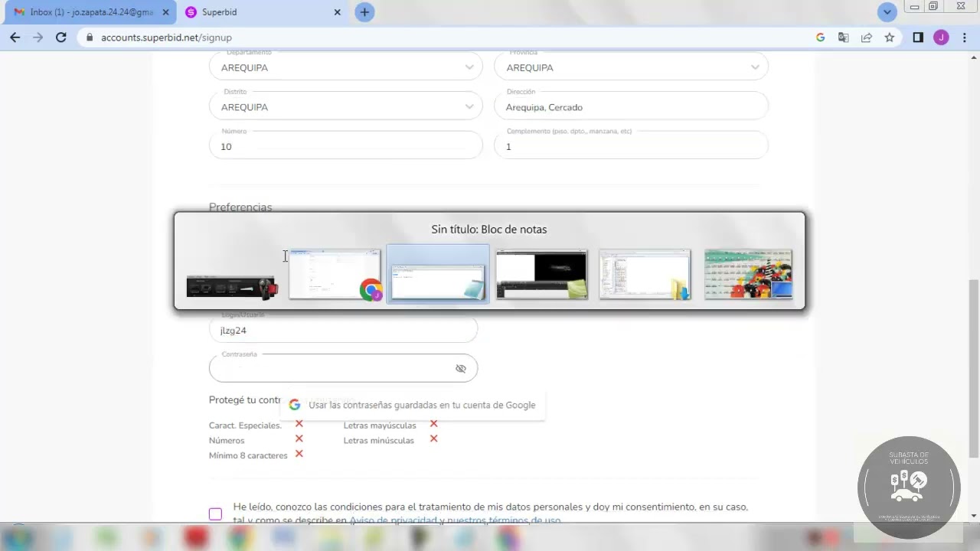Screen dimensions: 980x551
Task: Click the share page icon
Action: point(866,37)
